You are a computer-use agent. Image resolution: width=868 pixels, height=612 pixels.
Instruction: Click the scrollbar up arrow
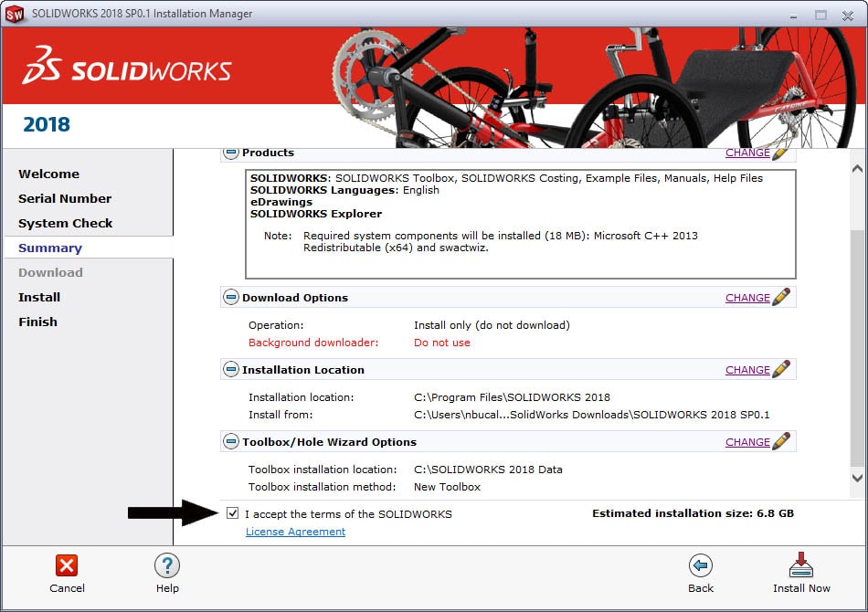click(x=857, y=169)
